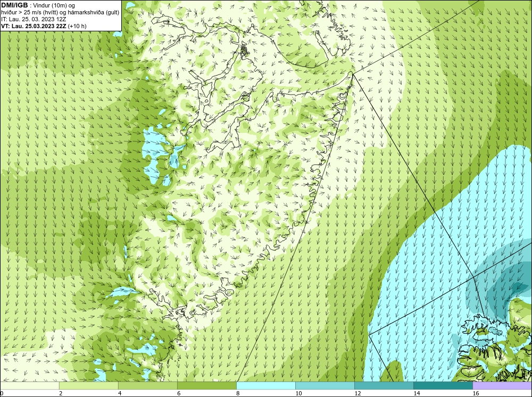This screenshot has width=532, height=397.
Task: Click the 12–14 m/s teal legend swatch
Action: (x=384, y=386)
